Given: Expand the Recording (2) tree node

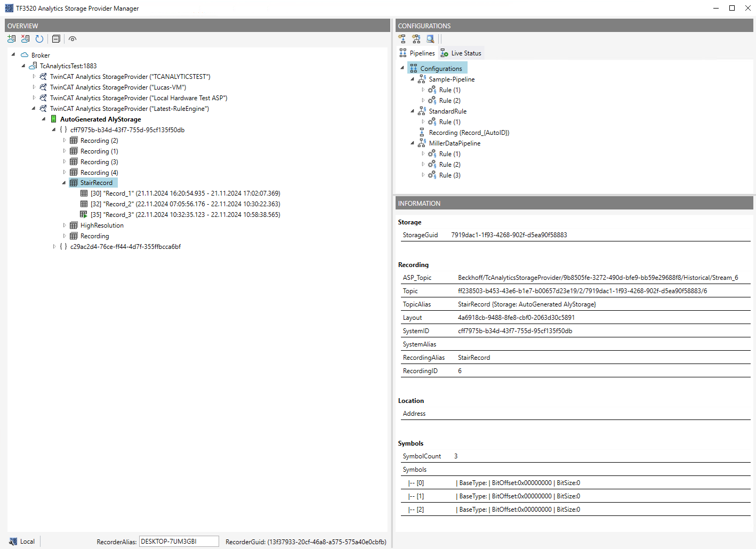Looking at the screenshot, I should pyautogui.click(x=65, y=141).
